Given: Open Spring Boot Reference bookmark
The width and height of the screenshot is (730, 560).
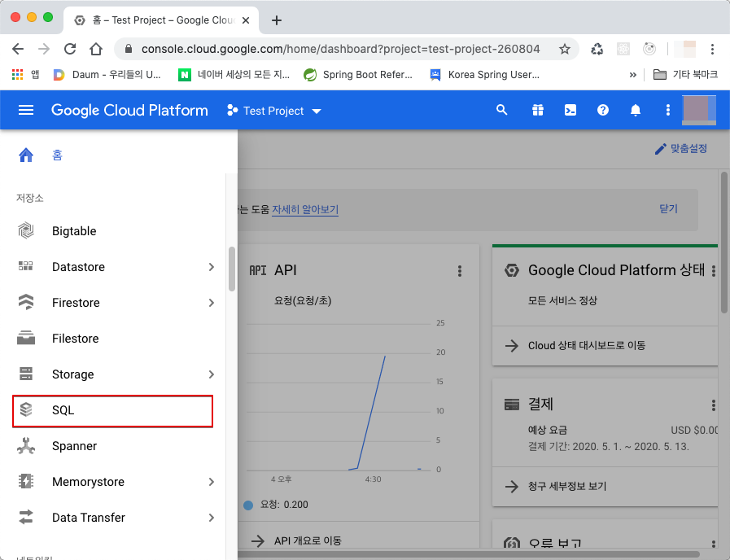Looking at the screenshot, I should pos(358,75).
